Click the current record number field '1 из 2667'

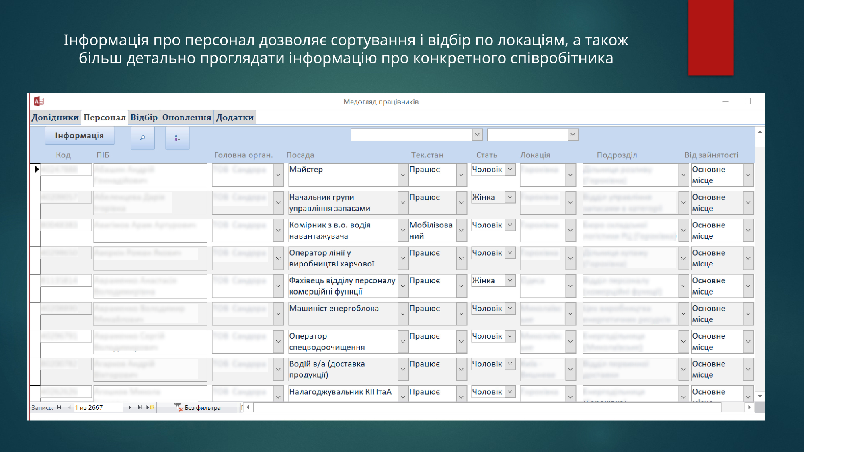tap(98, 407)
